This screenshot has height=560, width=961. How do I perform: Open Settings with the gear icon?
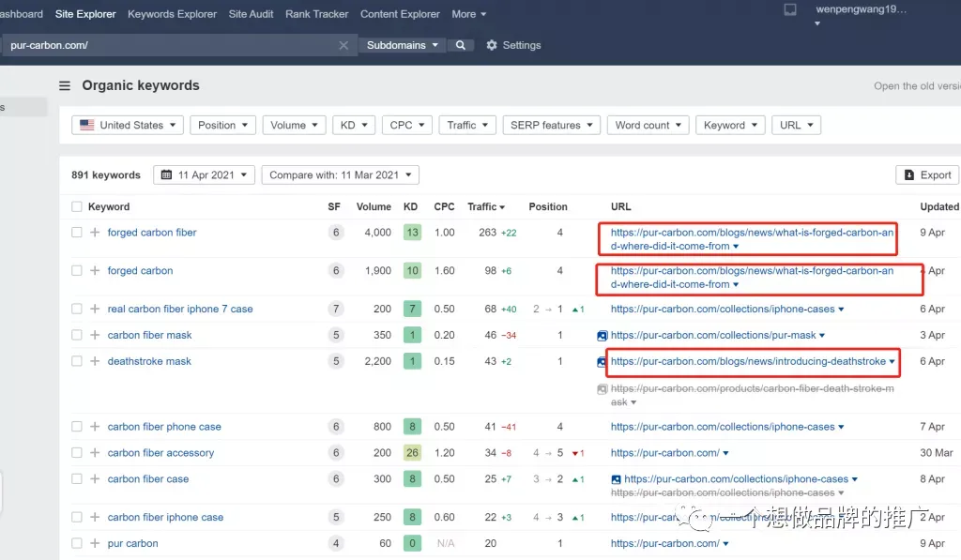513,45
